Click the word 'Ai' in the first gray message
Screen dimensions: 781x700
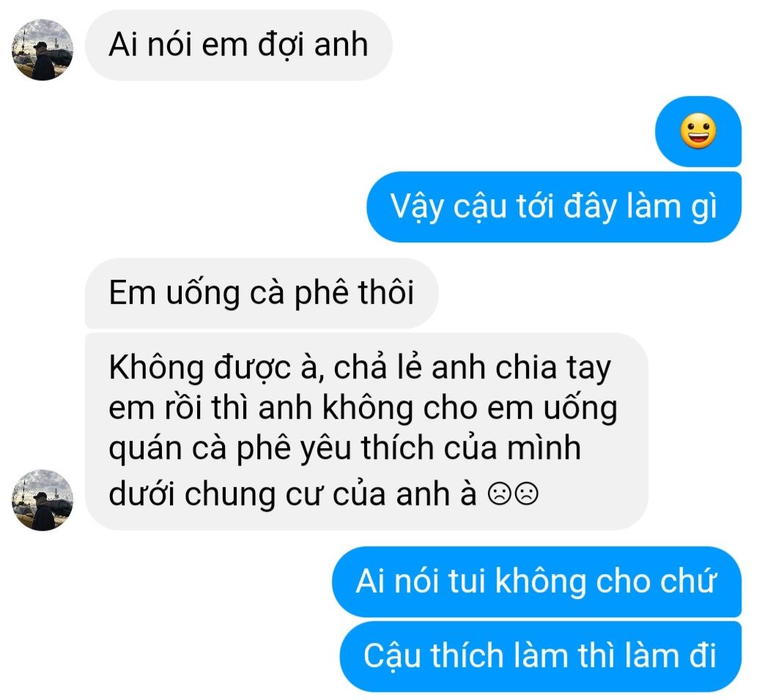pyautogui.click(x=123, y=45)
